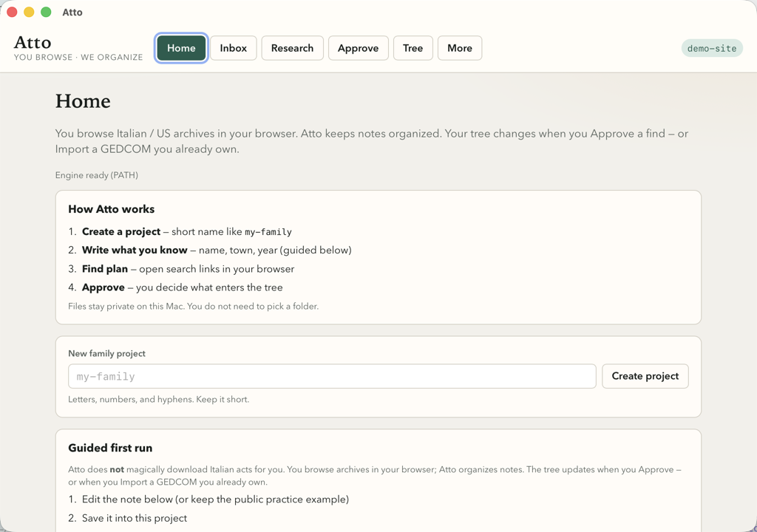
Task: Go to the Research tab
Action: coord(292,48)
